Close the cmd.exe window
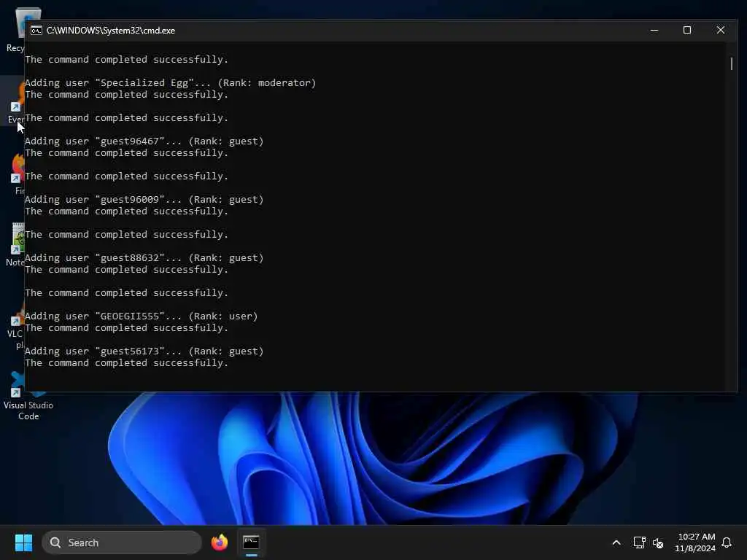 pyautogui.click(x=720, y=31)
